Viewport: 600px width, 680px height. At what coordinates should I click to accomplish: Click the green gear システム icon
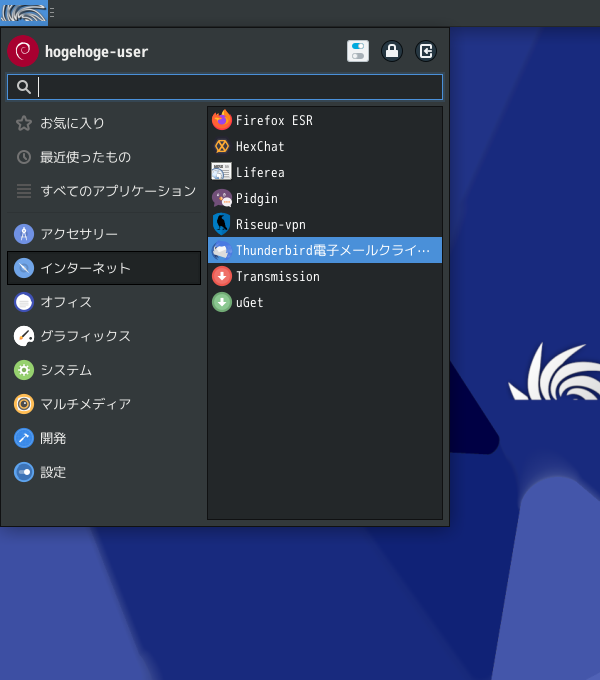tap(24, 370)
